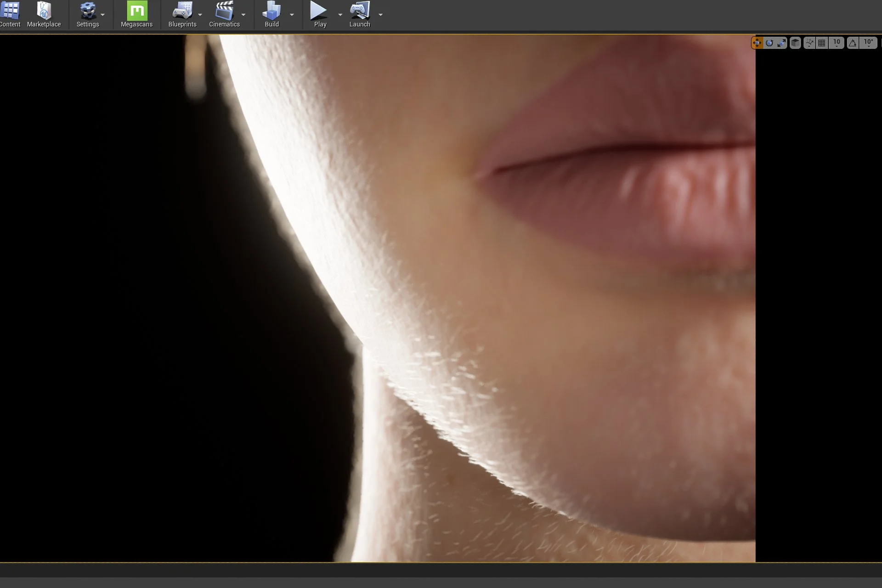Toggle world/local coordinate system cube
The height and width of the screenshot is (588, 882).
coord(795,43)
